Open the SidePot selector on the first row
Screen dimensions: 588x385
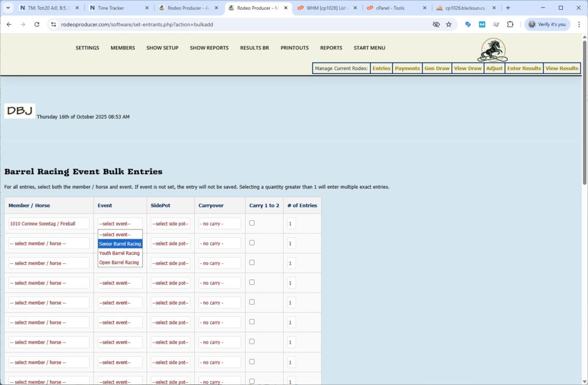tap(171, 223)
